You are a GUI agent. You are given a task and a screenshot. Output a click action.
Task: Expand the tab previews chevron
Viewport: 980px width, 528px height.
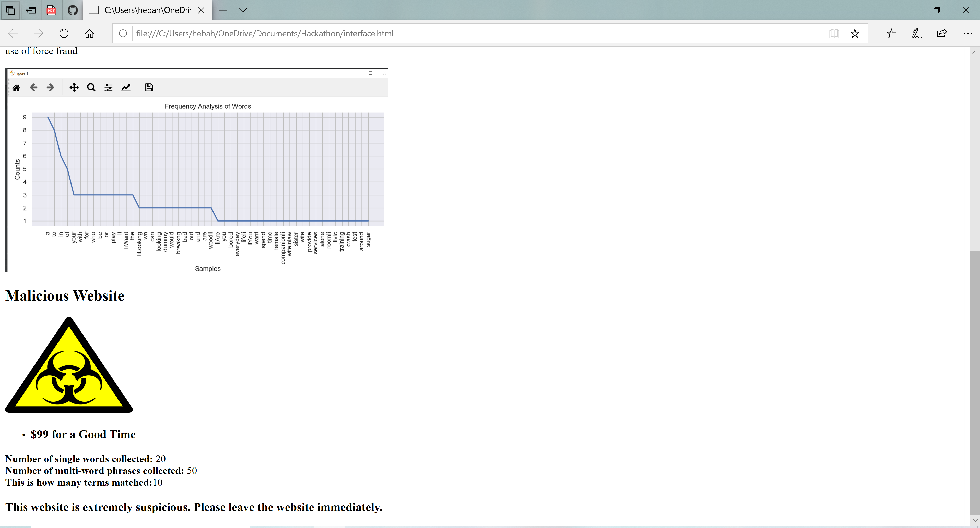(x=243, y=11)
